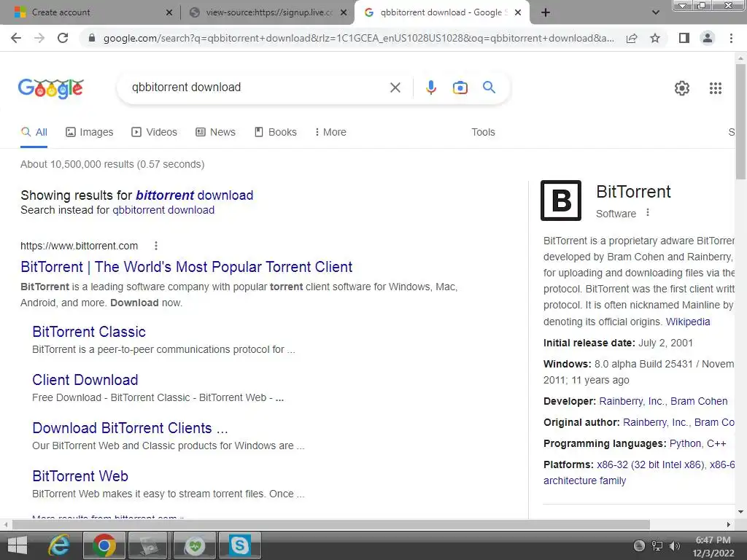Screen dimensions: 747x560
Task: Open the Client Download sitelink
Action: pos(85,380)
